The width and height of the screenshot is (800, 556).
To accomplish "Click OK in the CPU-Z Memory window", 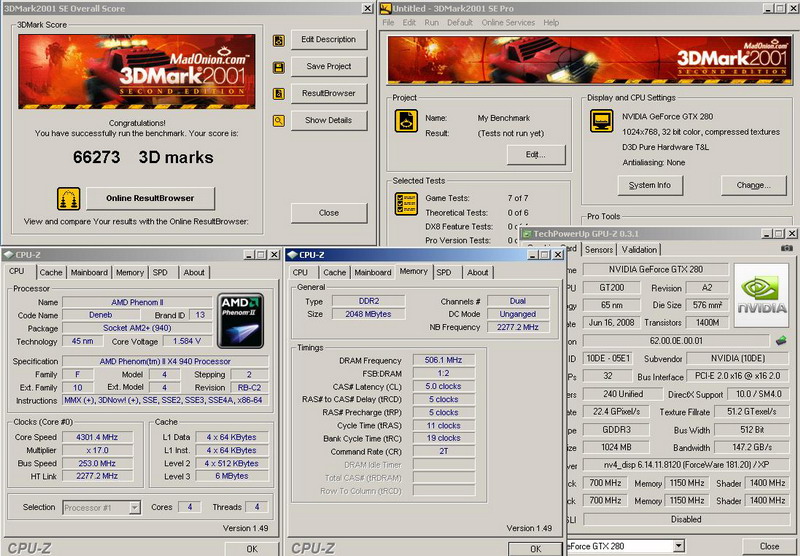I will pyautogui.click(x=536, y=549).
